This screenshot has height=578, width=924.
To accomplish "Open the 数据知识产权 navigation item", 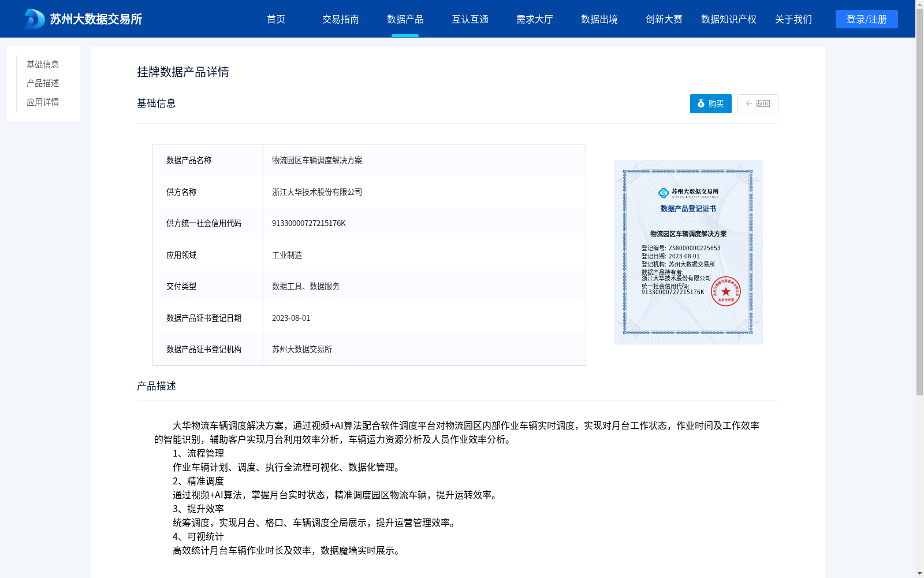I will [729, 19].
